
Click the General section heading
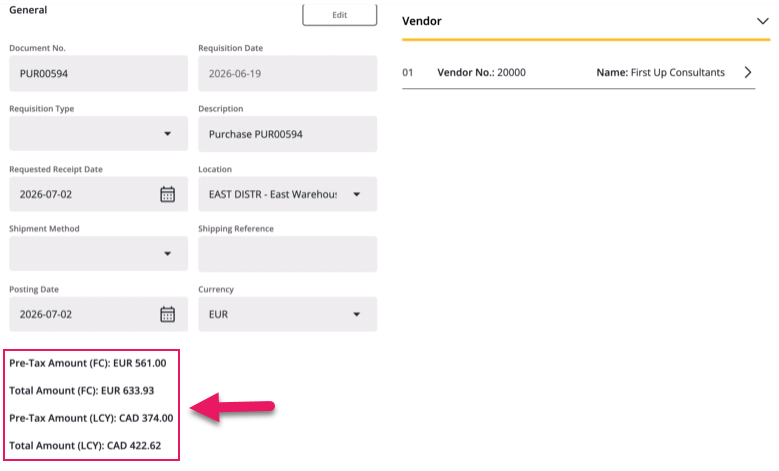tap(28, 10)
